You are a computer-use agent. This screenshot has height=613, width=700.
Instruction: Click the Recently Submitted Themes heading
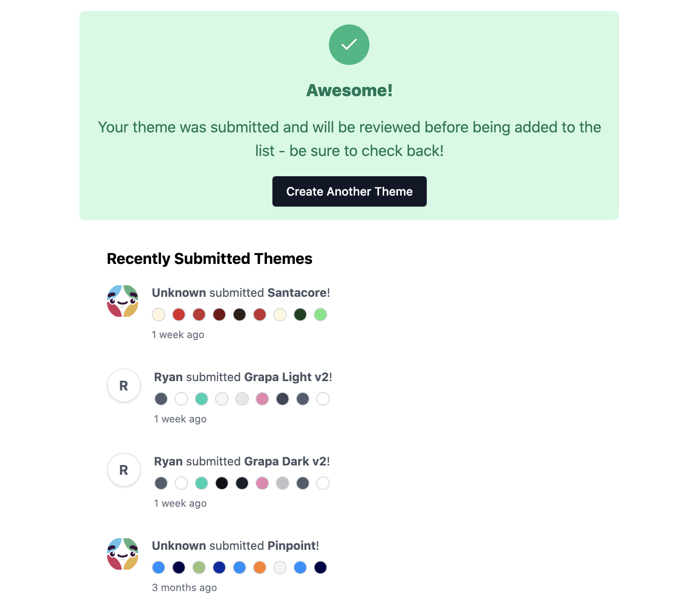pyautogui.click(x=210, y=258)
